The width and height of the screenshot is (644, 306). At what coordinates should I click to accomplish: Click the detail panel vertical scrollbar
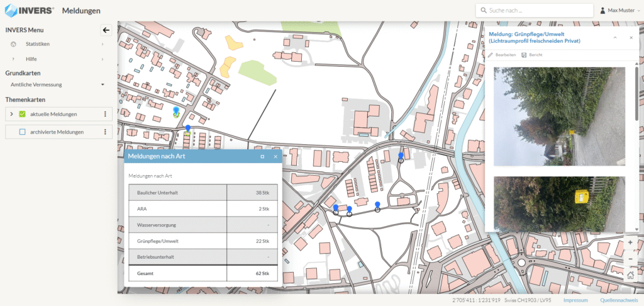click(637, 101)
